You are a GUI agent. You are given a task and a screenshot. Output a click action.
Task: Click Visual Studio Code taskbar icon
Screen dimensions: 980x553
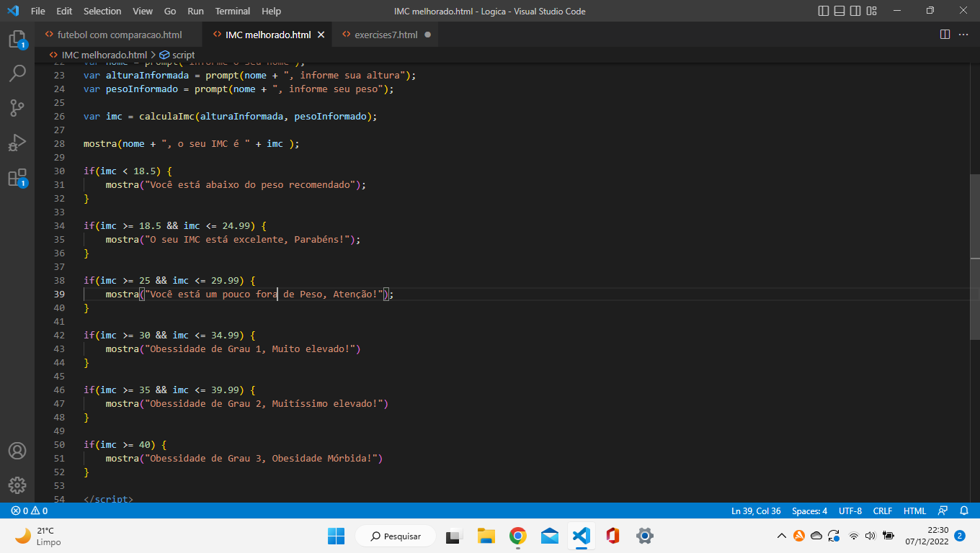582,536
